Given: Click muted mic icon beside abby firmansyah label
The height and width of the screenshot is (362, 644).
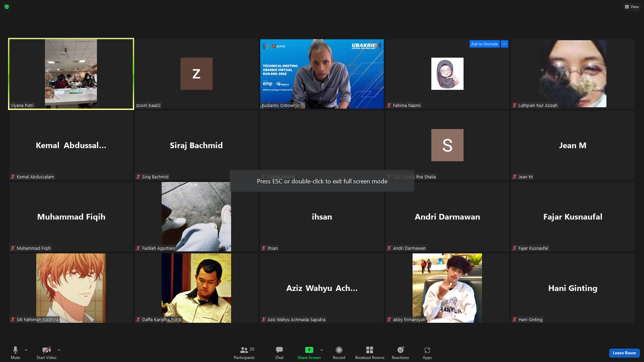Looking at the screenshot, I should point(389,319).
